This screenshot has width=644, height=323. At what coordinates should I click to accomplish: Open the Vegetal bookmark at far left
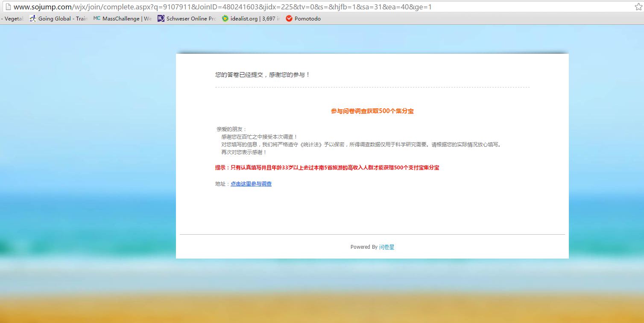pyautogui.click(x=13, y=18)
